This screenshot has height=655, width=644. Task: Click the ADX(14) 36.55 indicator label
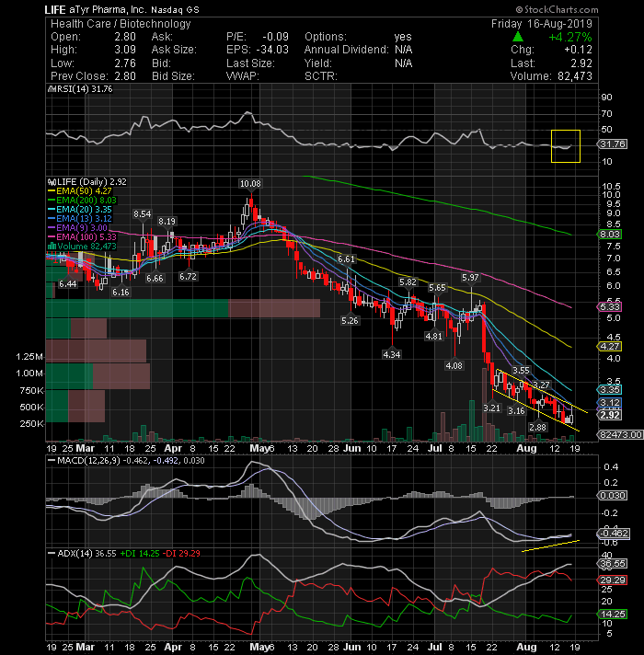86,554
